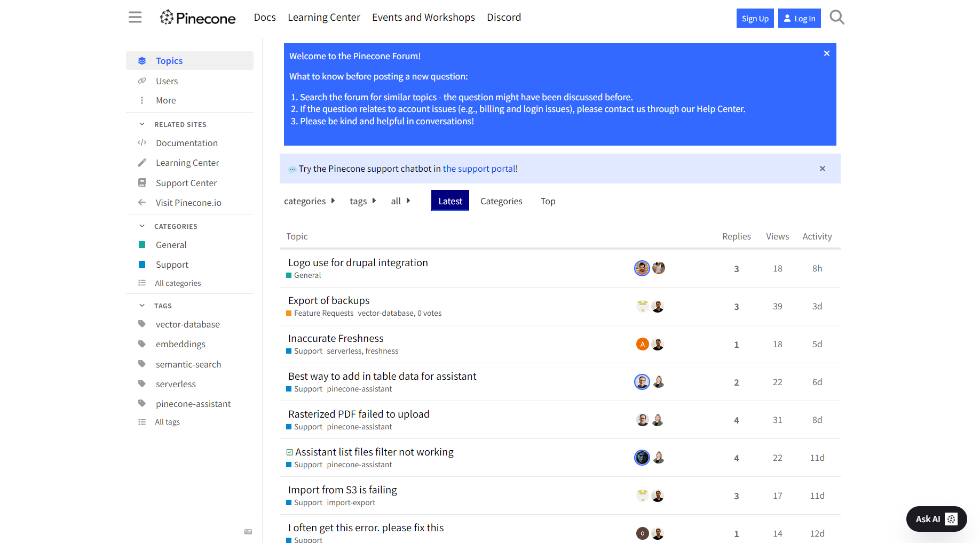Click the Sign Up button
This screenshot has height=543, width=980.
[754, 18]
